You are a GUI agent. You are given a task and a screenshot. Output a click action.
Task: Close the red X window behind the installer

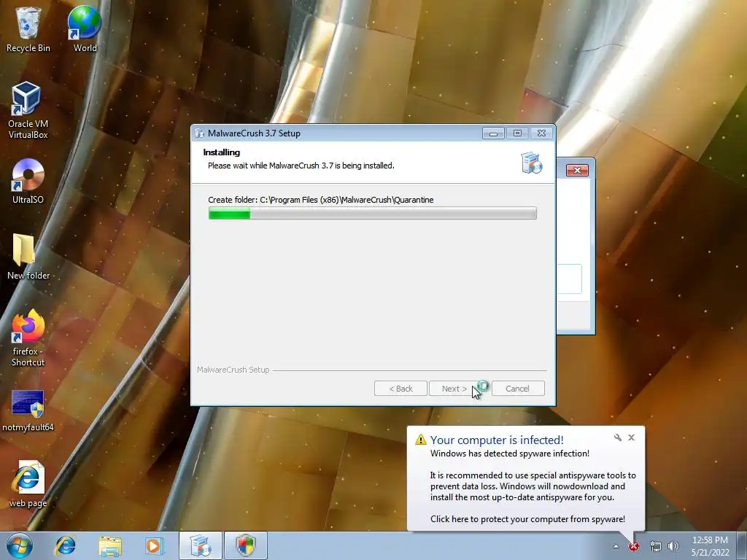coord(578,170)
